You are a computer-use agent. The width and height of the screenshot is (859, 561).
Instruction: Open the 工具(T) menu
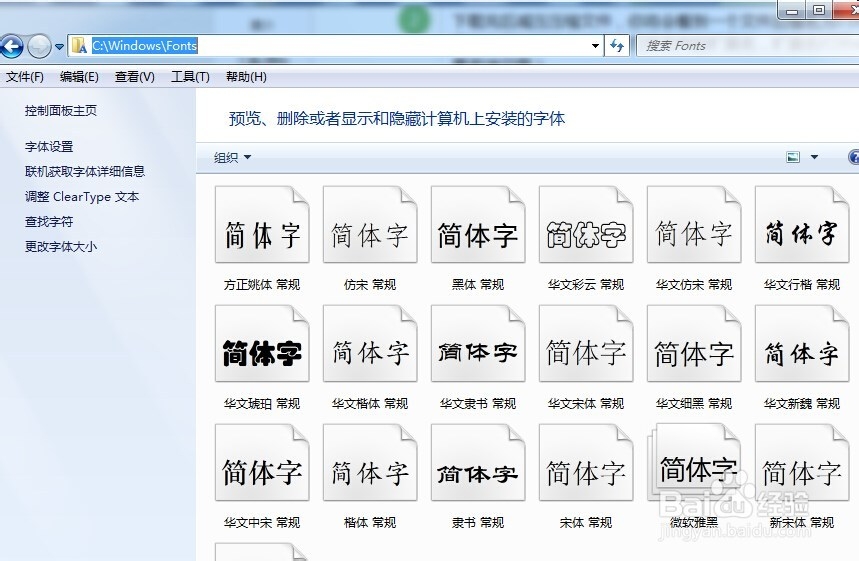point(190,77)
